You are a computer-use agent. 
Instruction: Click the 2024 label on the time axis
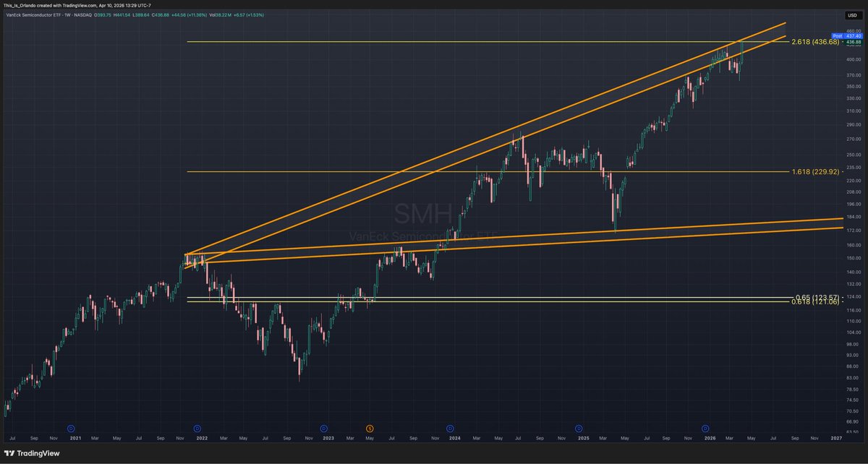[454, 438]
